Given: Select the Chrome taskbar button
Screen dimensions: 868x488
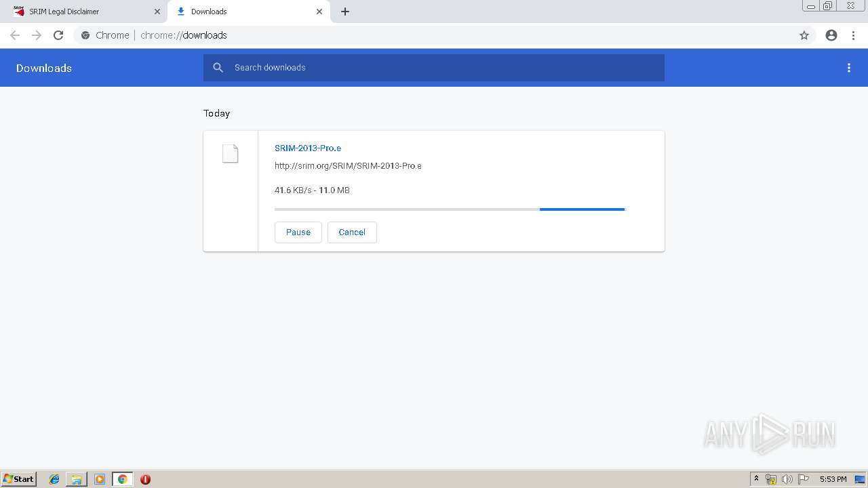Looking at the screenshot, I should click(x=122, y=479).
